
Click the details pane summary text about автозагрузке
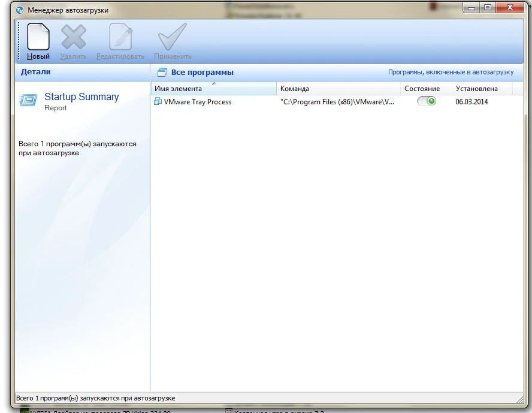point(77,148)
